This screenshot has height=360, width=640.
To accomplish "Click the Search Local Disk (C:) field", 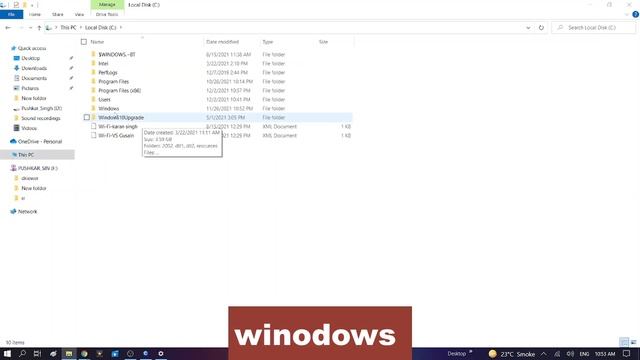I will tap(594, 28).
